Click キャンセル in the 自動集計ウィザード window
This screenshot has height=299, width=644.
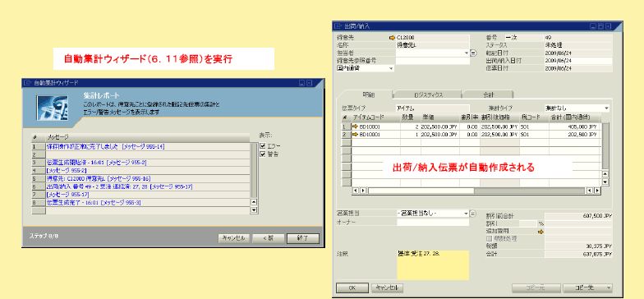233,238
